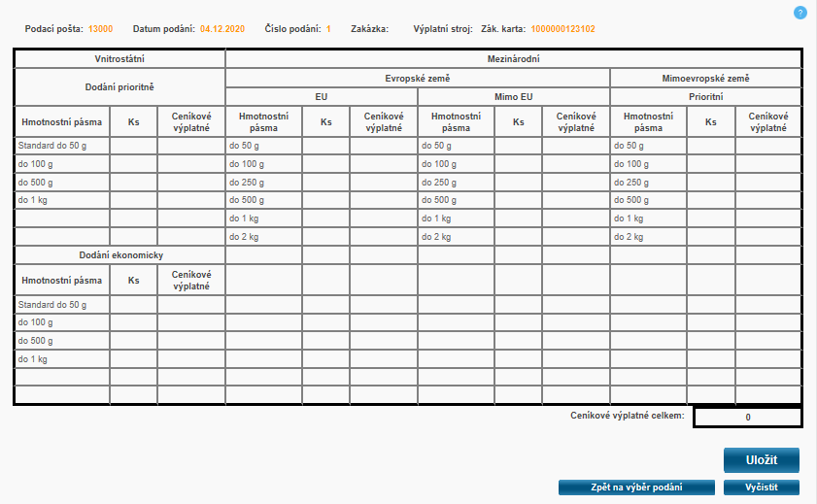Click the orange Zák. karta number 1000000123102
The width and height of the screenshot is (817, 504).
point(562,29)
